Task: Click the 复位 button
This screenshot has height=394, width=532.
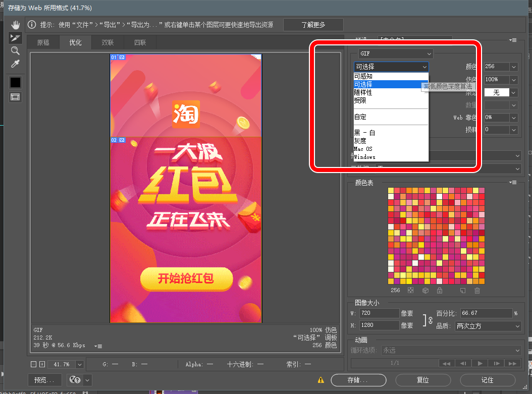Action: tap(423, 380)
